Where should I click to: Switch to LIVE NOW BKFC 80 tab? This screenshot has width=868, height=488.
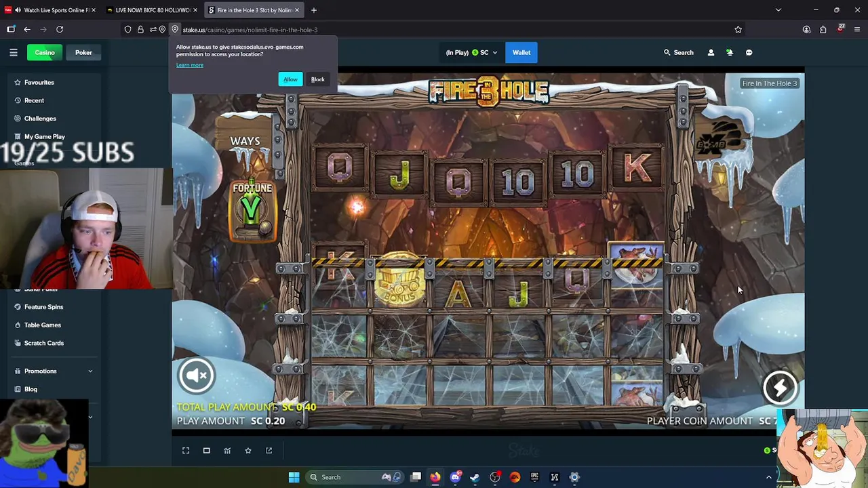(153, 10)
